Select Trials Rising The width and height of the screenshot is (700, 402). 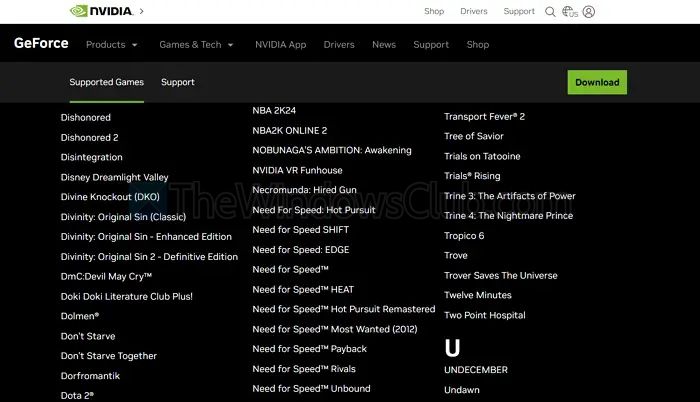(x=472, y=176)
